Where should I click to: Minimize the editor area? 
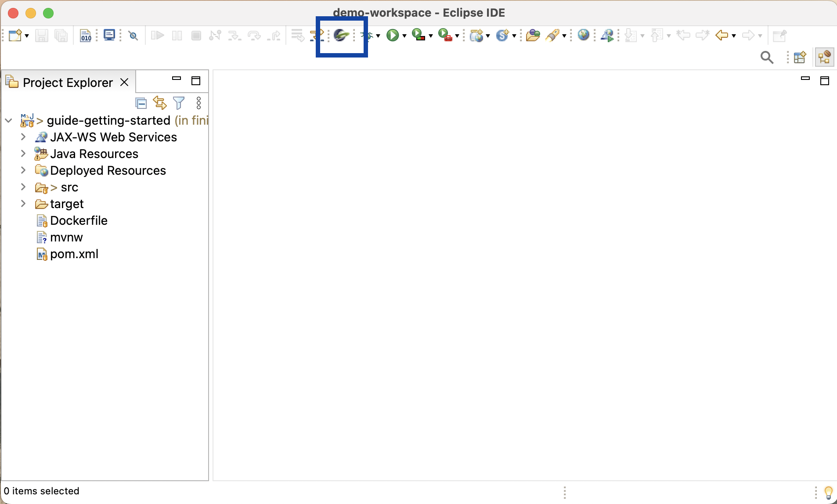pyautogui.click(x=805, y=79)
